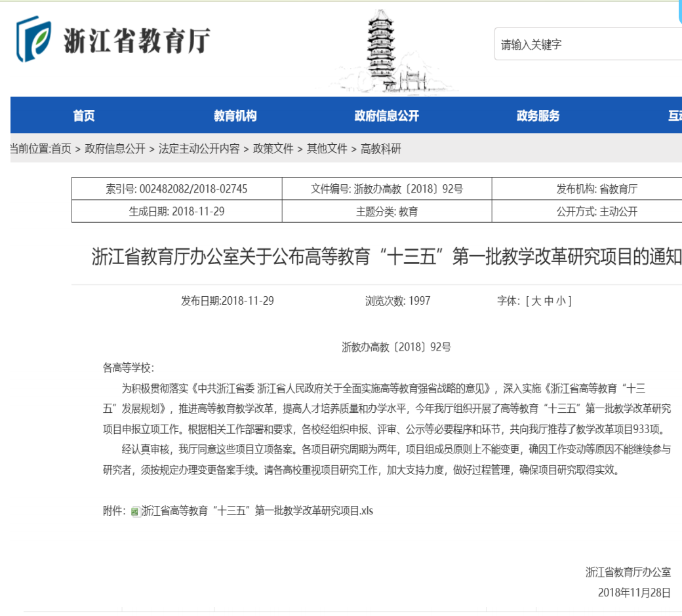Set font size to medium (中)
Viewport: 682px width, 616px height.
pos(548,301)
